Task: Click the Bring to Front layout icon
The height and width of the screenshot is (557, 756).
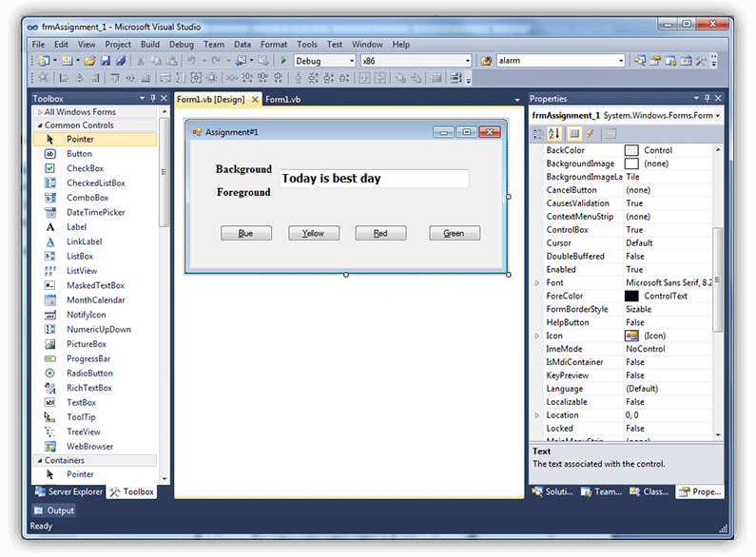Action: [400, 78]
